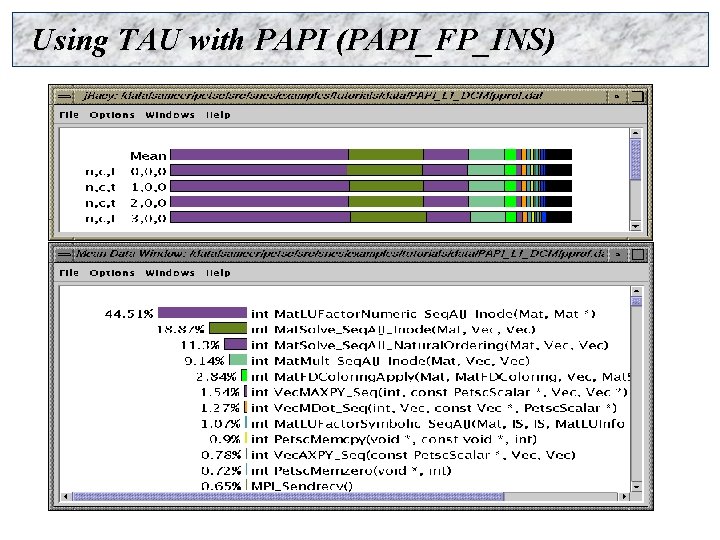Click light green bar next to 9.14%
This screenshot has width=720, height=540.
pos(238,360)
